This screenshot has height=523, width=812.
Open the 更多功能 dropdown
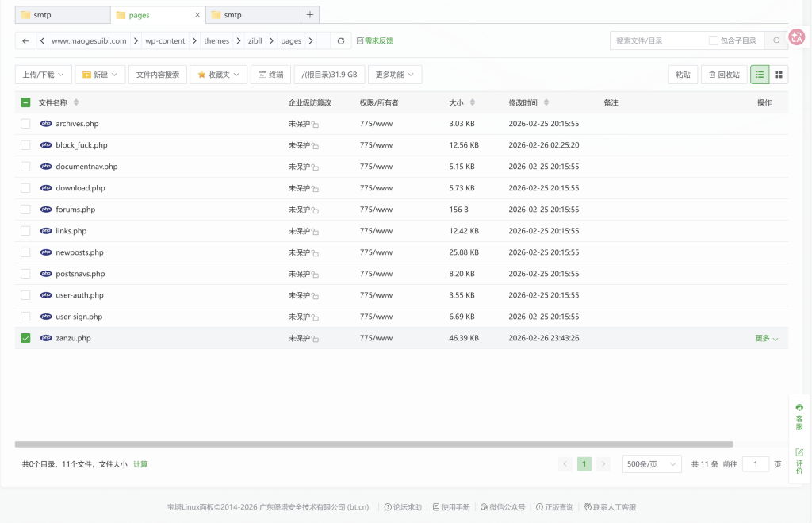pyautogui.click(x=395, y=75)
